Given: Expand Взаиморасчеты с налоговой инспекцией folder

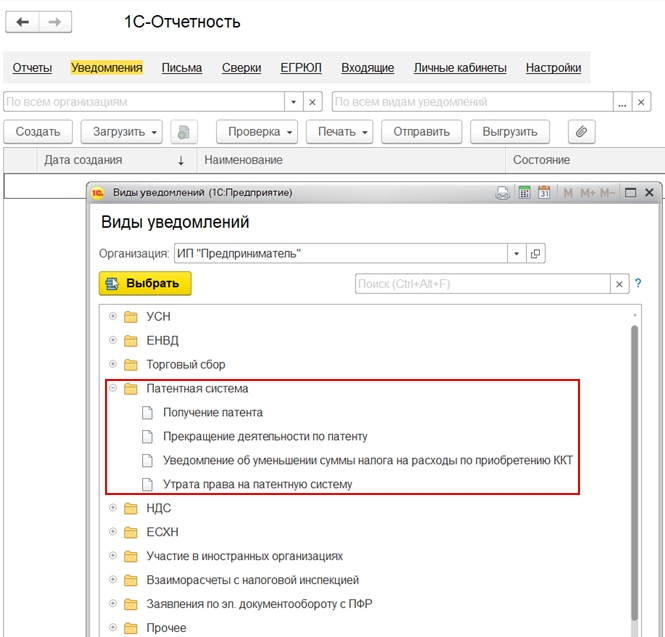Looking at the screenshot, I should [113, 579].
